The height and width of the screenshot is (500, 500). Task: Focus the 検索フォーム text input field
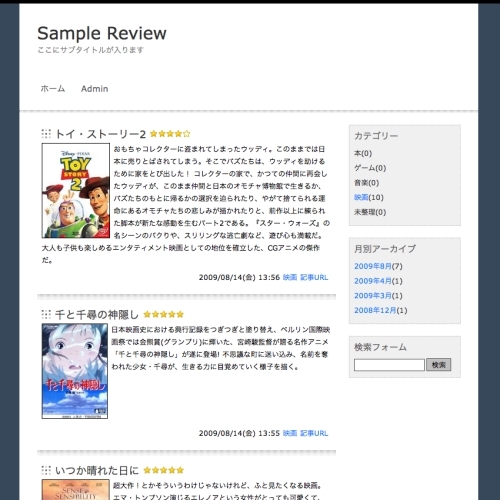pyautogui.click(x=389, y=365)
